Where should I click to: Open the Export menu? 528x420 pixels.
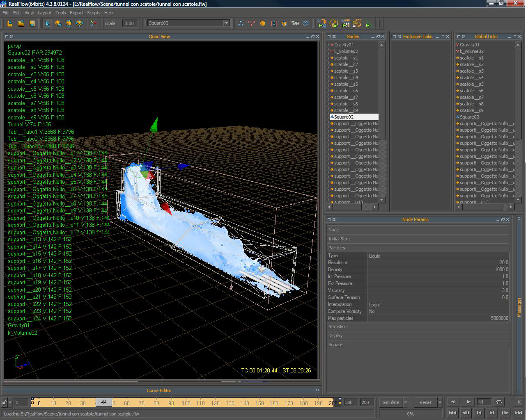[x=76, y=13]
